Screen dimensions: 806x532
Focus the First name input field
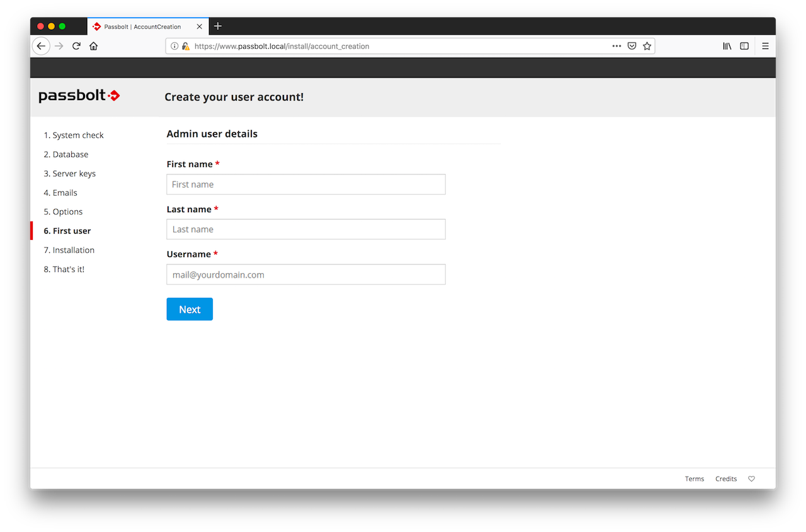tap(306, 184)
